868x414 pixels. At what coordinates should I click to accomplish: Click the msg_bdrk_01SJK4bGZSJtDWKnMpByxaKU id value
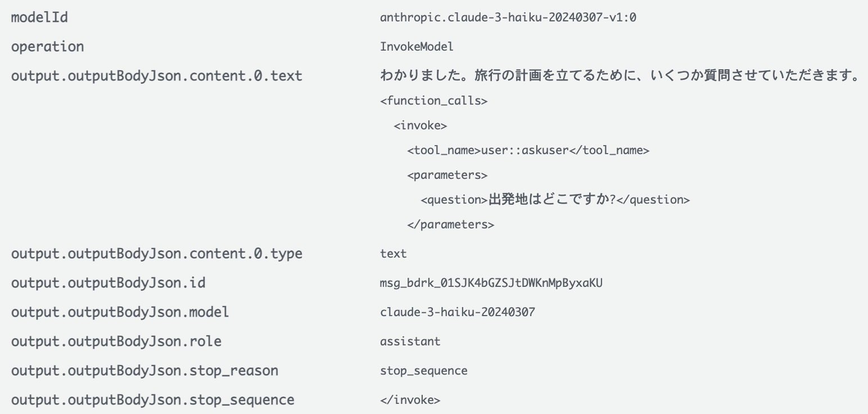[x=491, y=283]
